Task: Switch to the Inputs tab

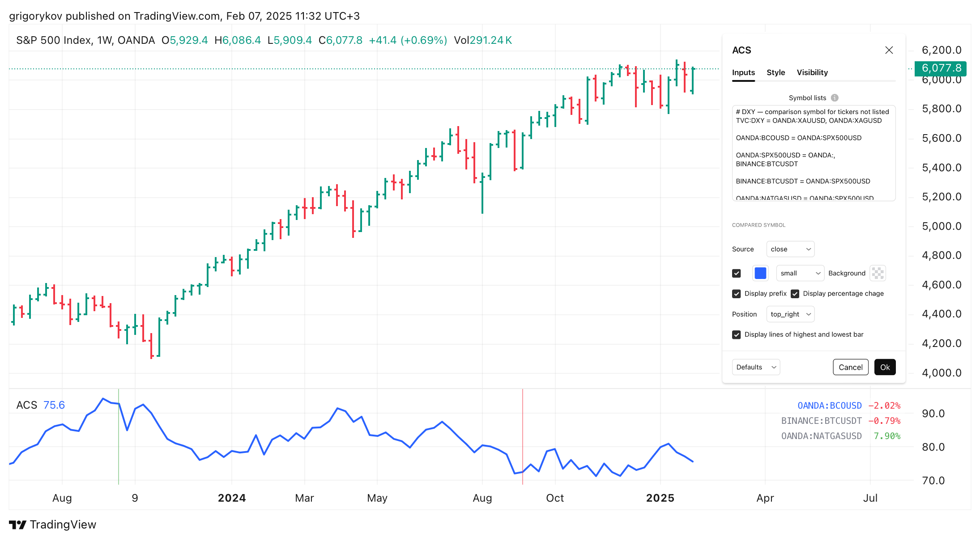Action: coord(743,72)
